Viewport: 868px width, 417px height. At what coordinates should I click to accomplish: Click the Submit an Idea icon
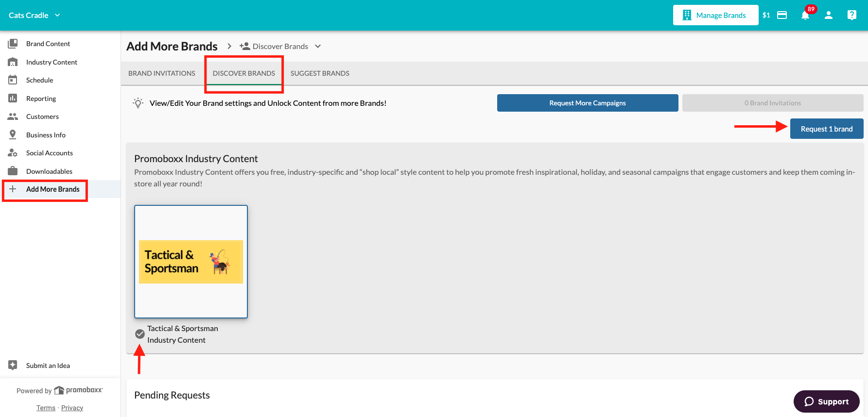click(13, 365)
